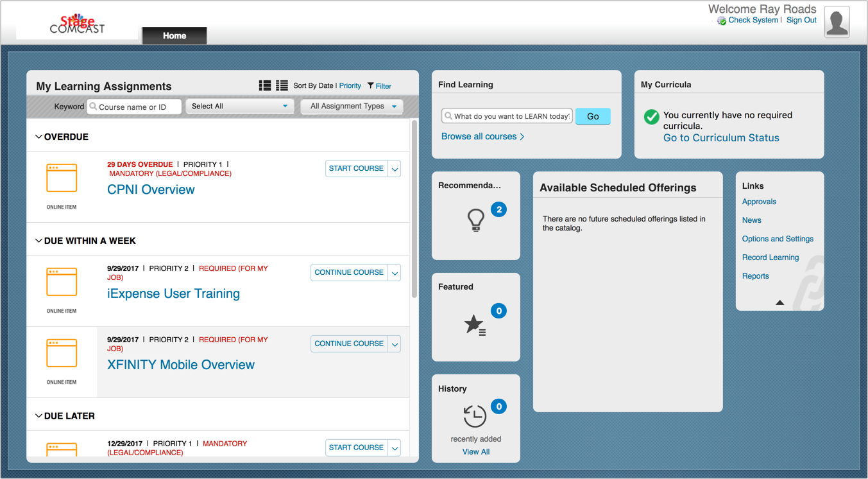This screenshot has width=868, height=479.
Task: Sort assignments by Priority
Action: [x=350, y=86]
